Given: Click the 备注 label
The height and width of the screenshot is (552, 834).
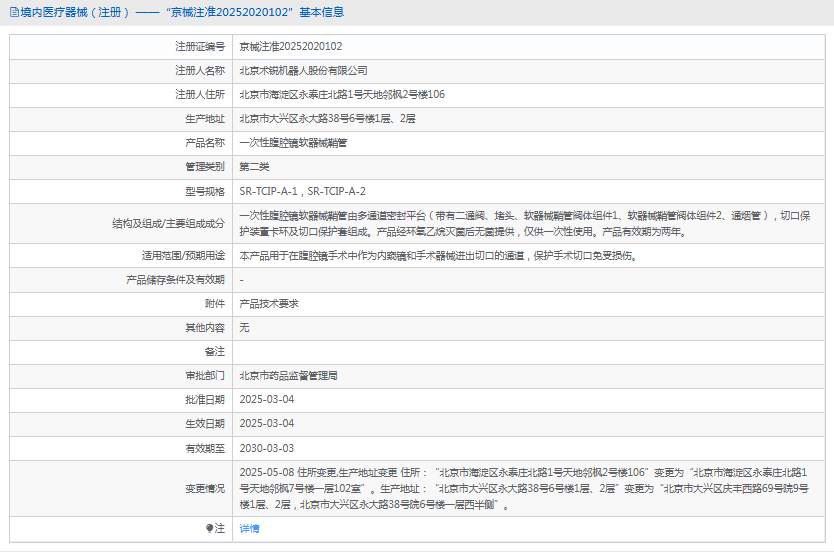Looking at the screenshot, I should pos(215,352).
